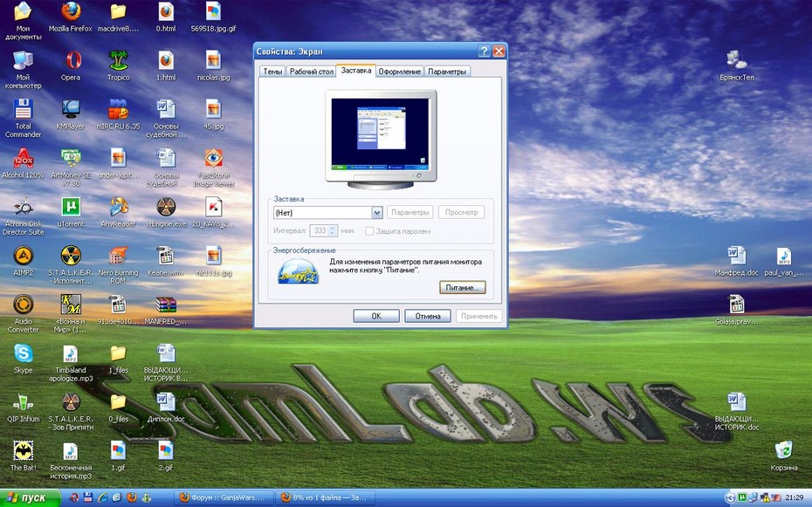Click the uTorrent desktop icon

[x=71, y=213]
